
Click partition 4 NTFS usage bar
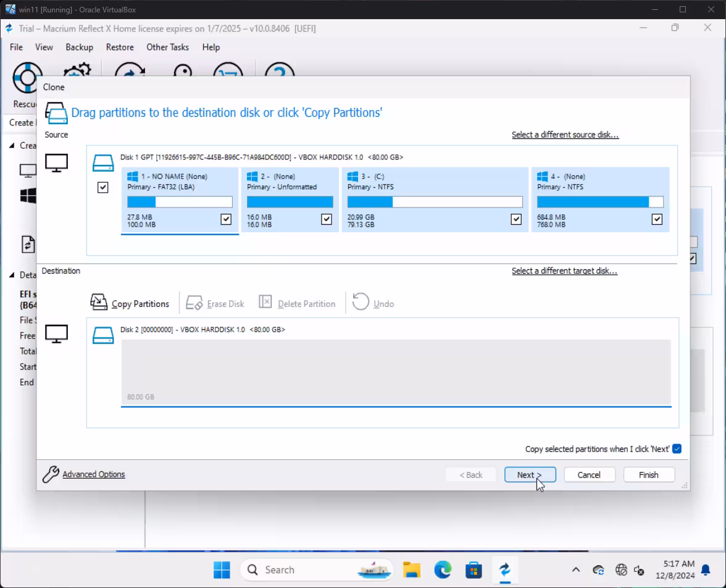click(x=600, y=202)
